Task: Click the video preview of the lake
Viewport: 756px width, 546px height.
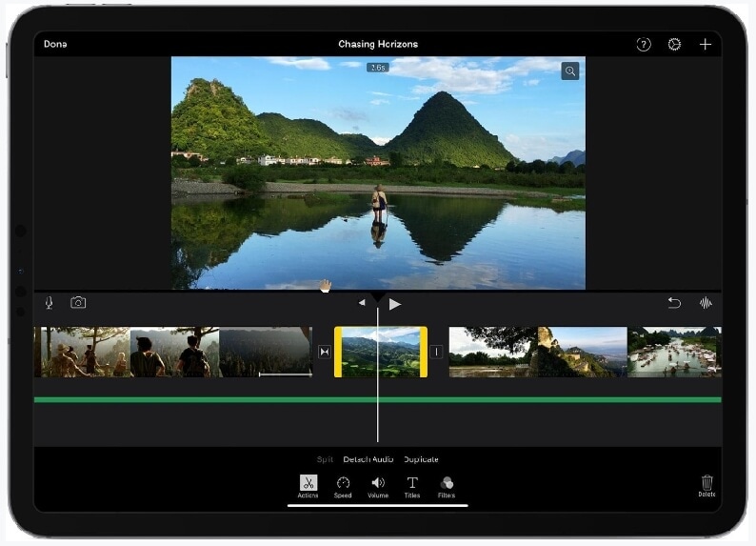Action: pyautogui.click(x=379, y=173)
